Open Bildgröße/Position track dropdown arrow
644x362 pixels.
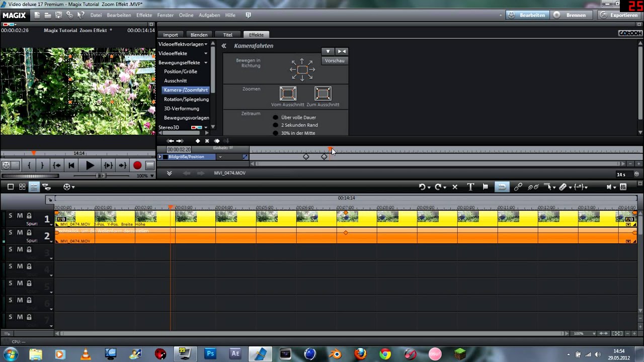pyautogui.click(x=220, y=157)
